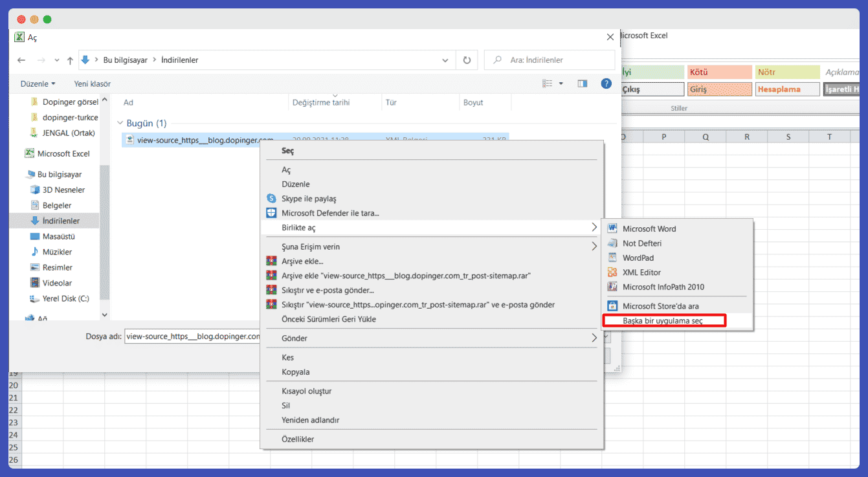Choose Aç in context menu

tap(432, 170)
